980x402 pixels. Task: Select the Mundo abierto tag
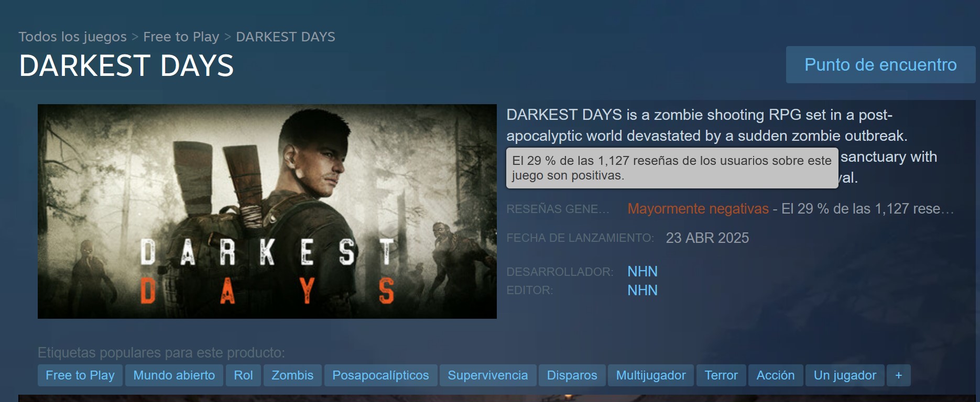point(174,375)
